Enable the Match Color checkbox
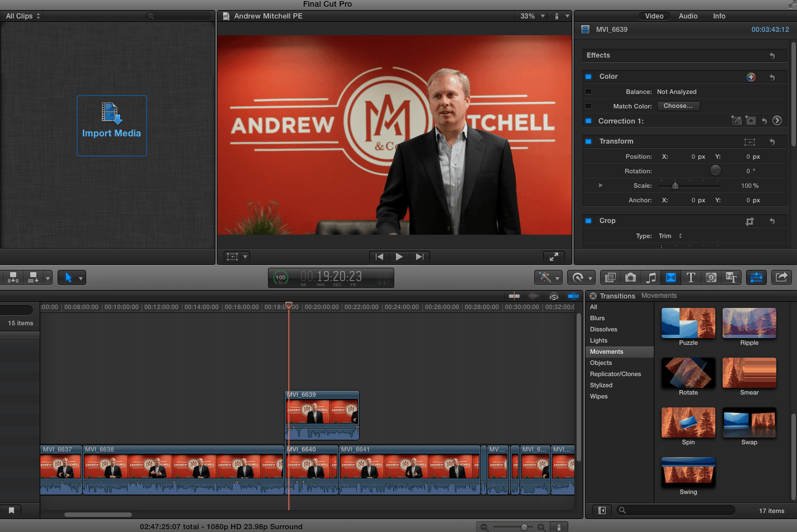The width and height of the screenshot is (797, 532). pos(588,106)
